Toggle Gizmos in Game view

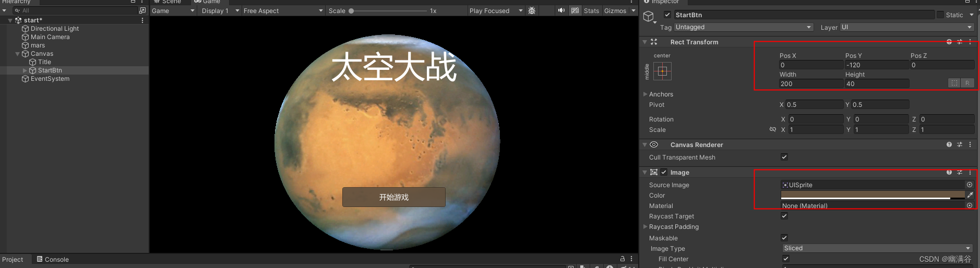pyautogui.click(x=615, y=10)
